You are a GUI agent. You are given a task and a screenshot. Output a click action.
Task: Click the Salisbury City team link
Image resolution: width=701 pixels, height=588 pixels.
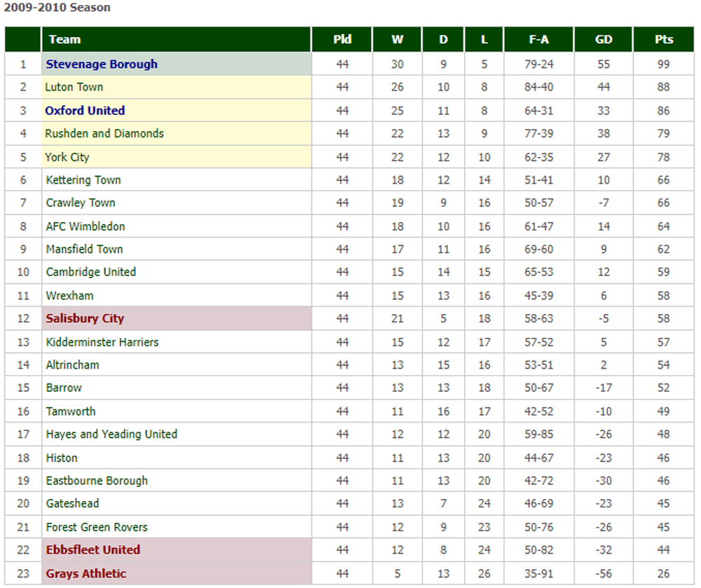tap(85, 318)
